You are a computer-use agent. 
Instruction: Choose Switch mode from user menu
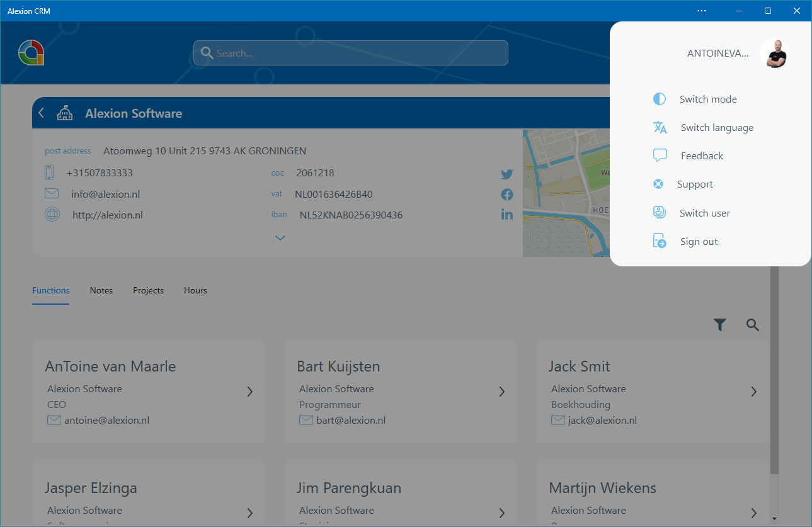(x=708, y=99)
